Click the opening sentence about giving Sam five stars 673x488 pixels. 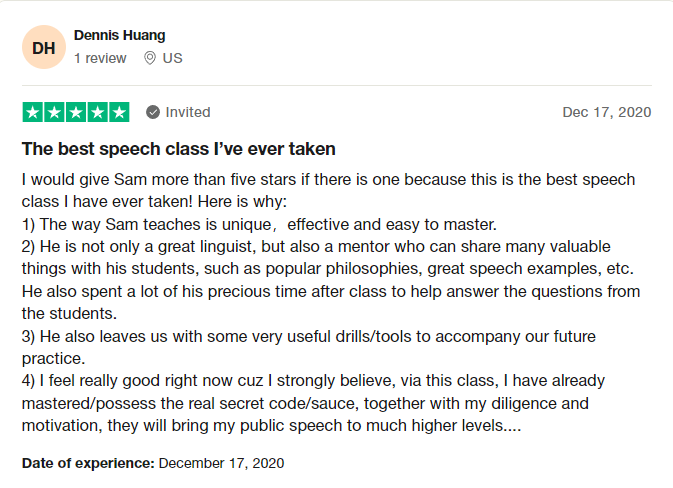[x=328, y=180]
